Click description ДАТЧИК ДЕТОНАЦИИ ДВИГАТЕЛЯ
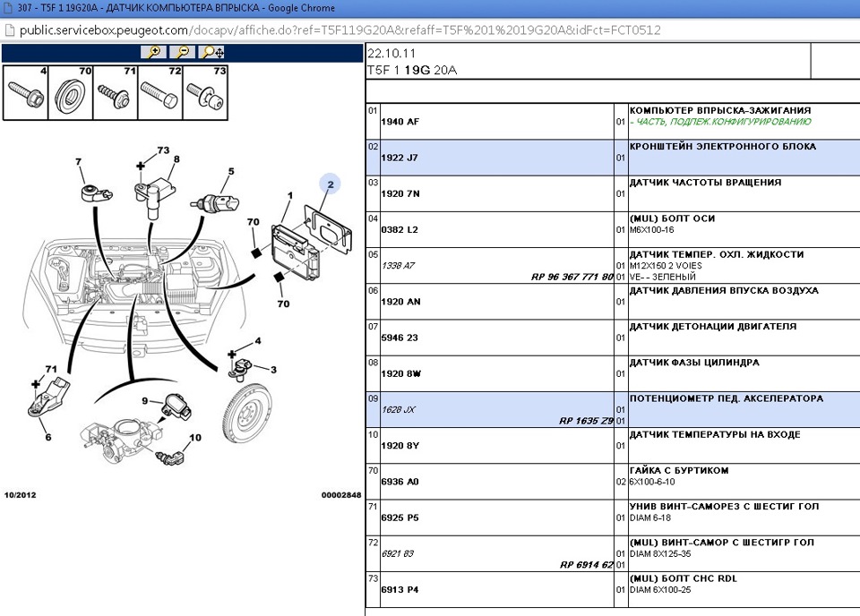 (713, 326)
